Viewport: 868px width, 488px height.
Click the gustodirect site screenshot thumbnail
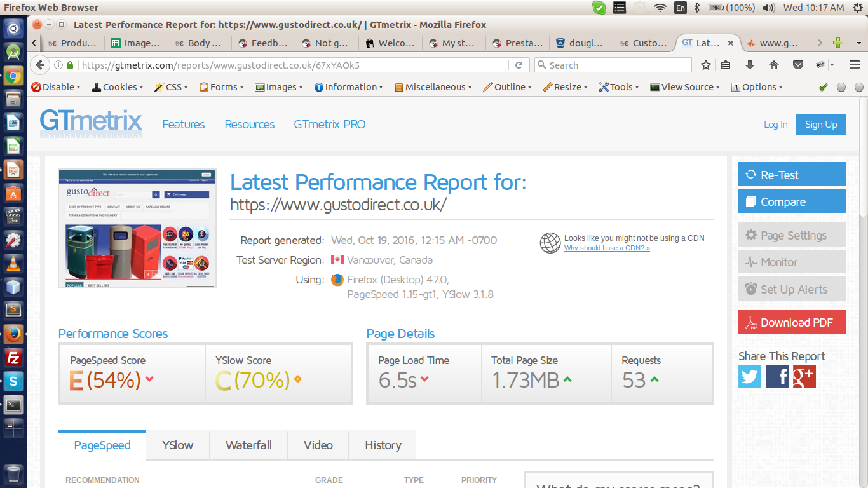pos(137,228)
